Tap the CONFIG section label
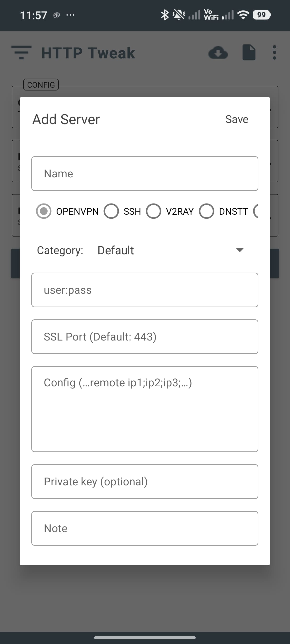Viewport: 290px width, 644px height. pyautogui.click(x=41, y=85)
